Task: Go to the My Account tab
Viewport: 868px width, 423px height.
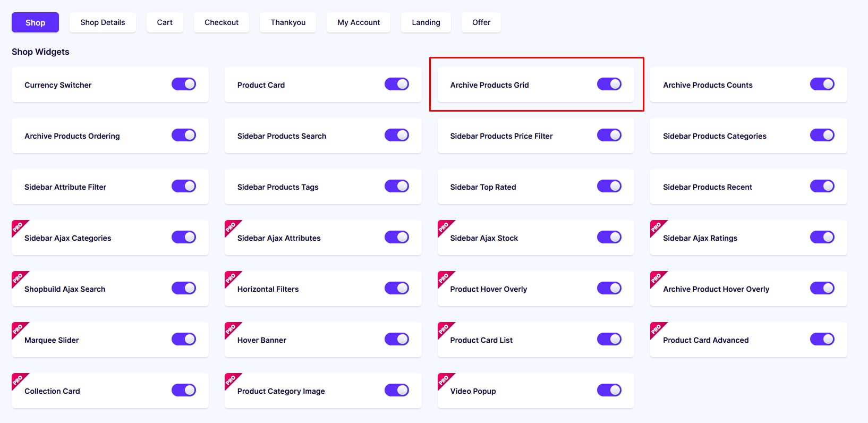Action: pos(359,22)
